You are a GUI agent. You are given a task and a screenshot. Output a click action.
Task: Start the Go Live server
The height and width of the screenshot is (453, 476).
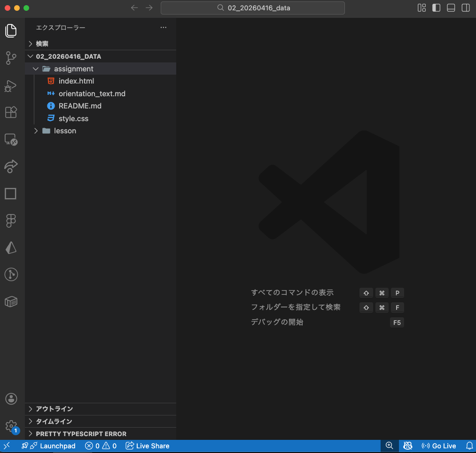click(x=439, y=445)
